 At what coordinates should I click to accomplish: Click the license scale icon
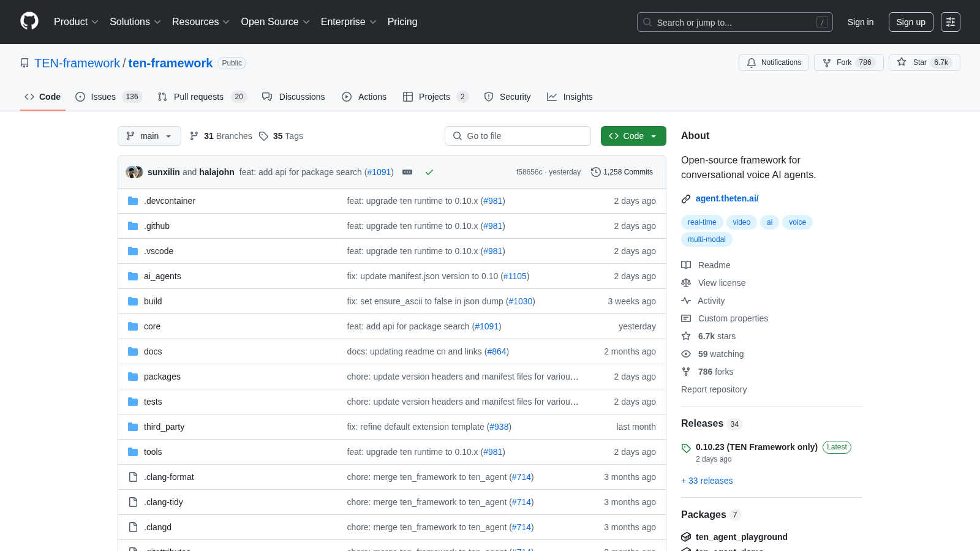click(686, 283)
